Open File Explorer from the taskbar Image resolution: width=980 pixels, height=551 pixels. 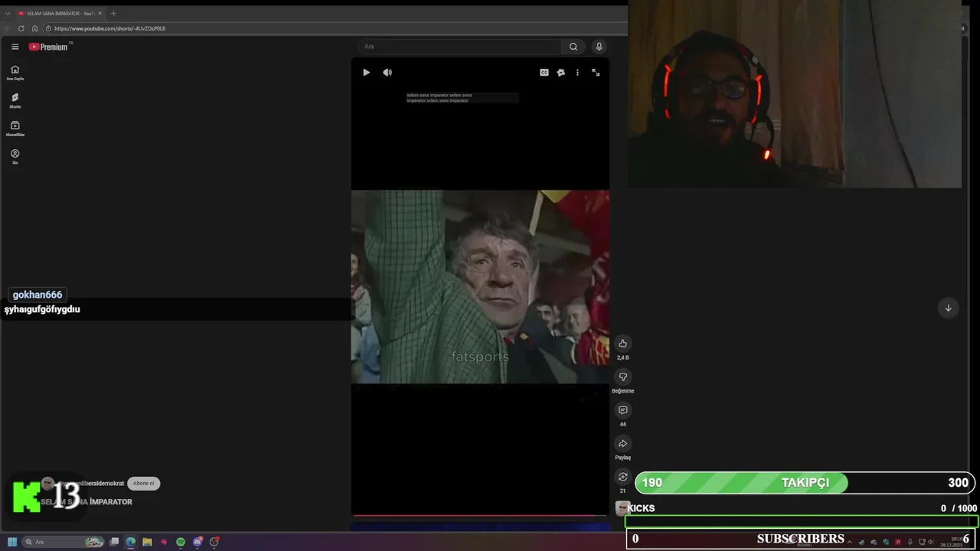(147, 542)
